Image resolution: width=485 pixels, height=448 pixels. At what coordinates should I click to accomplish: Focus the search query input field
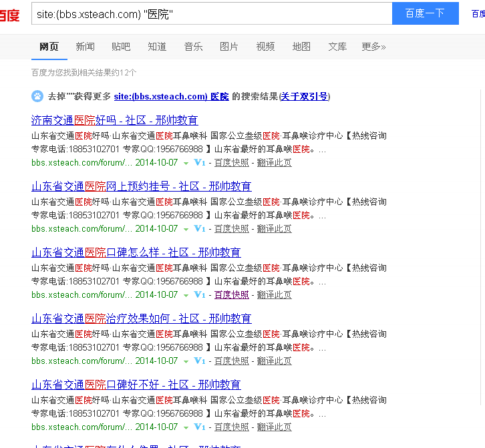coord(212,13)
